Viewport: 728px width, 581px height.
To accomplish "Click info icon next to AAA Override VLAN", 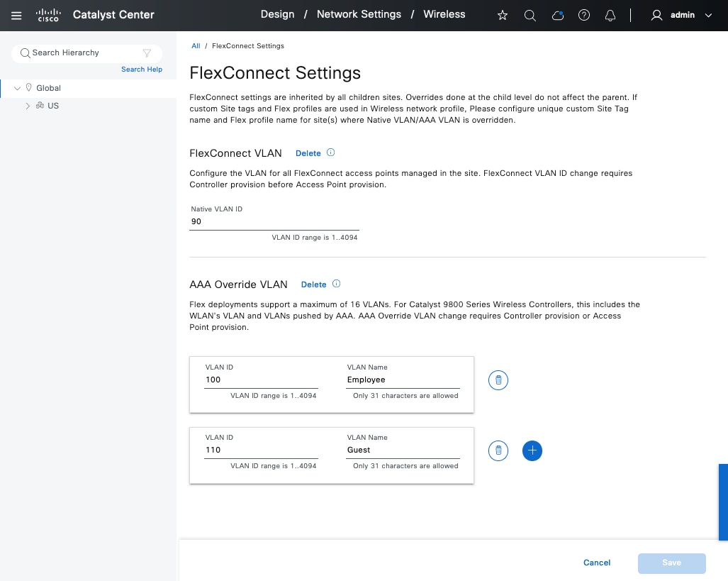I will [337, 284].
